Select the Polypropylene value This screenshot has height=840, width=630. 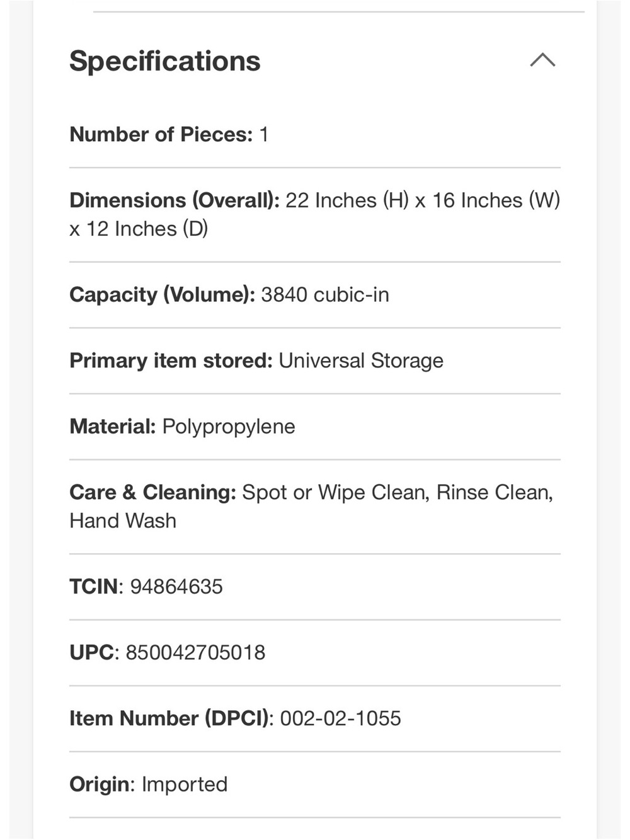(229, 427)
